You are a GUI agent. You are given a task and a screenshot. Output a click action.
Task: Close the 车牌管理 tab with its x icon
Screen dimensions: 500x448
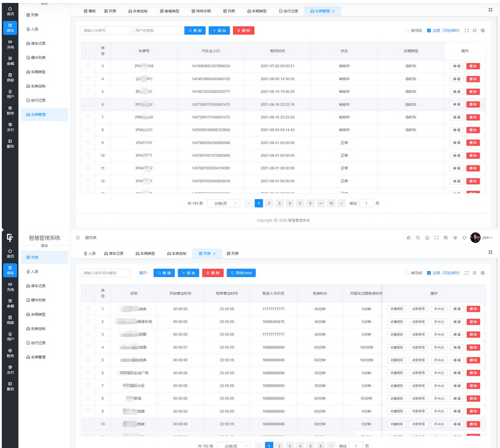coord(334,11)
